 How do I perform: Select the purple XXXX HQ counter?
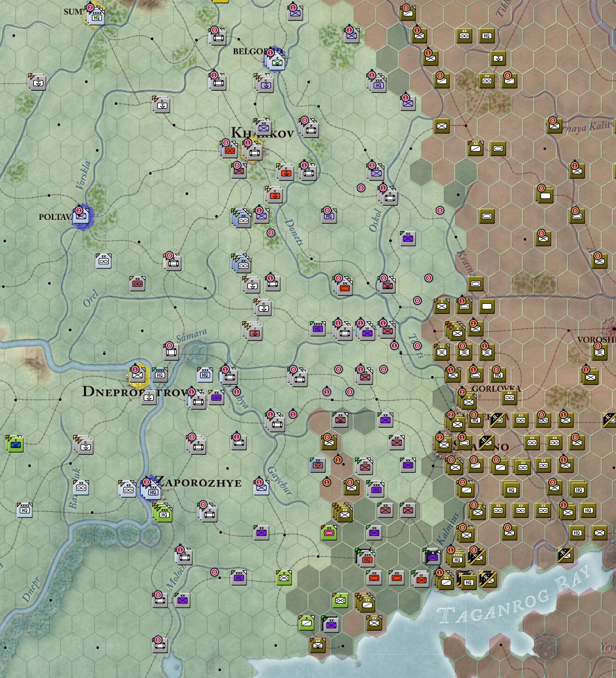coord(318,329)
